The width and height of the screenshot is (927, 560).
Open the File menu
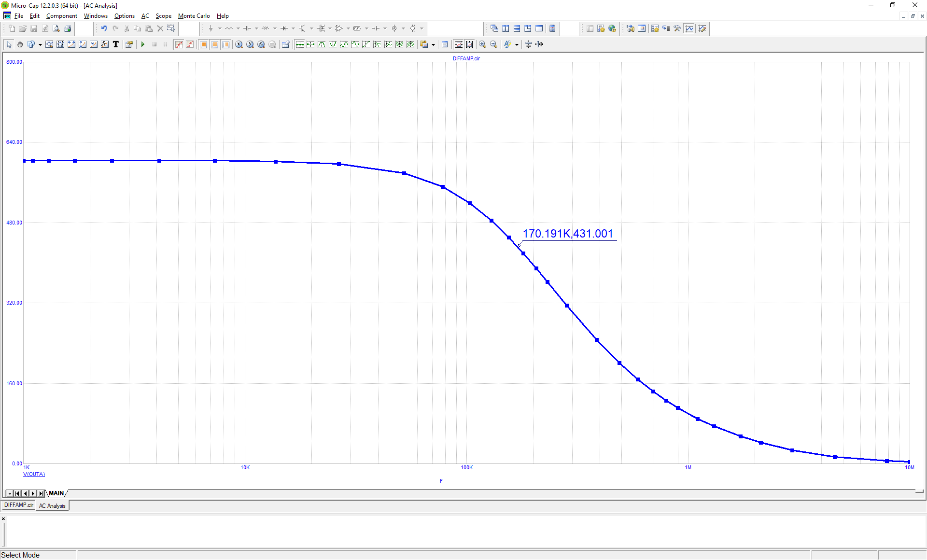point(19,16)
